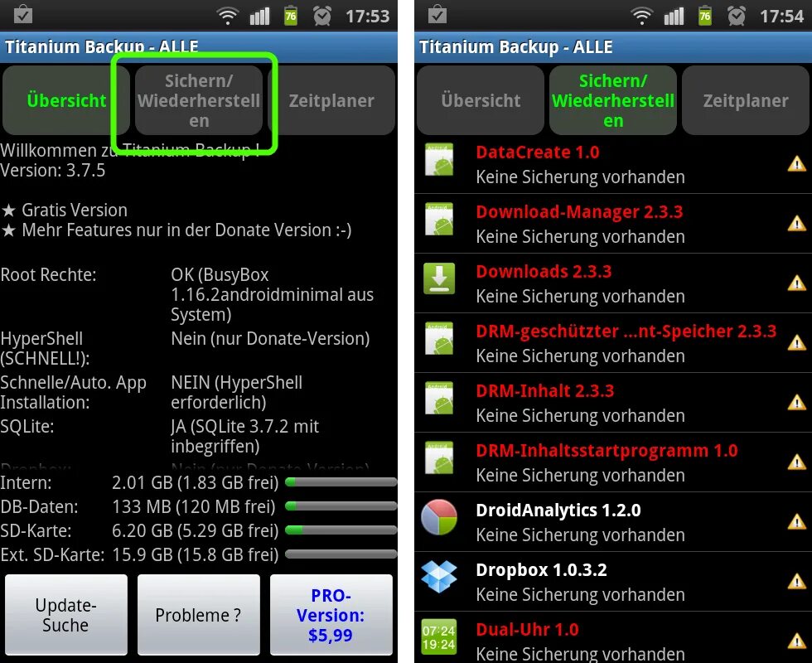This screenshot has width=812, height=663.
Task: Open DRM-Inhaltsstartprogramm 1.0 entry
Action: [613, 462]
